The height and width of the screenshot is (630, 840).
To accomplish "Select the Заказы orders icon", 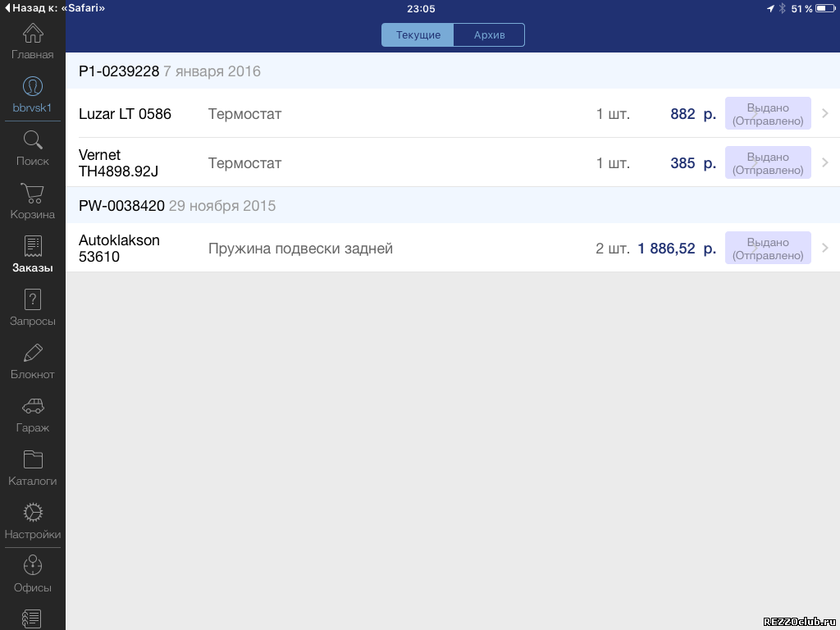I will coord(33,246).
